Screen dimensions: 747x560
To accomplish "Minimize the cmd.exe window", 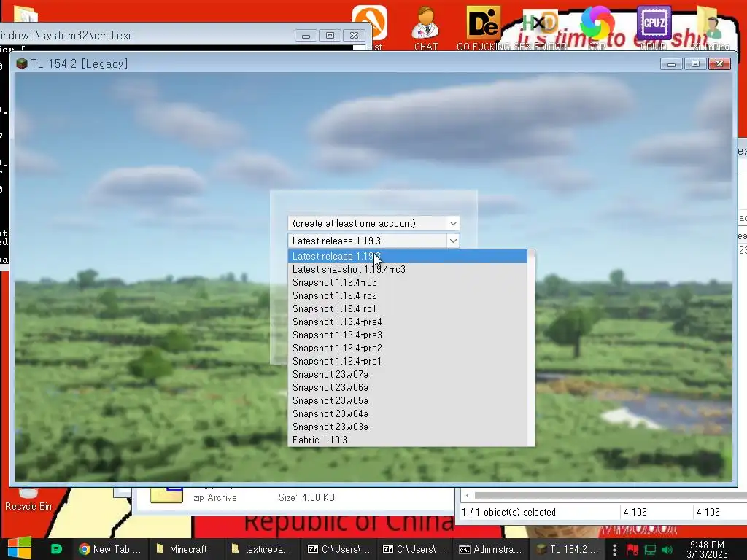I will (306, 36).
